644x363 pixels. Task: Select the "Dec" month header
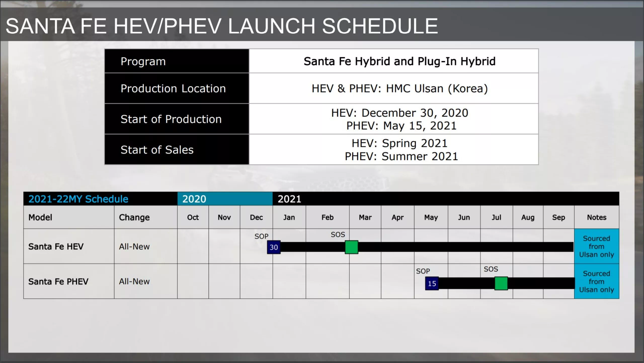pos(256,217)
